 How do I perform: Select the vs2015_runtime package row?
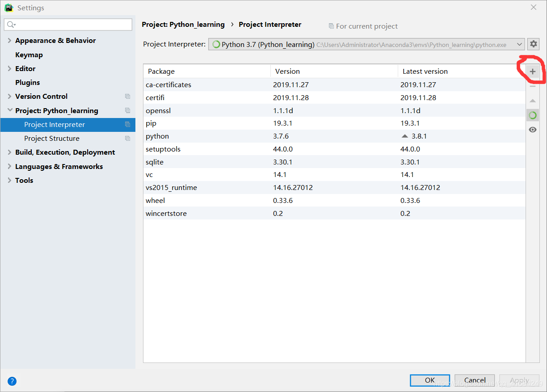pos(334,188)
